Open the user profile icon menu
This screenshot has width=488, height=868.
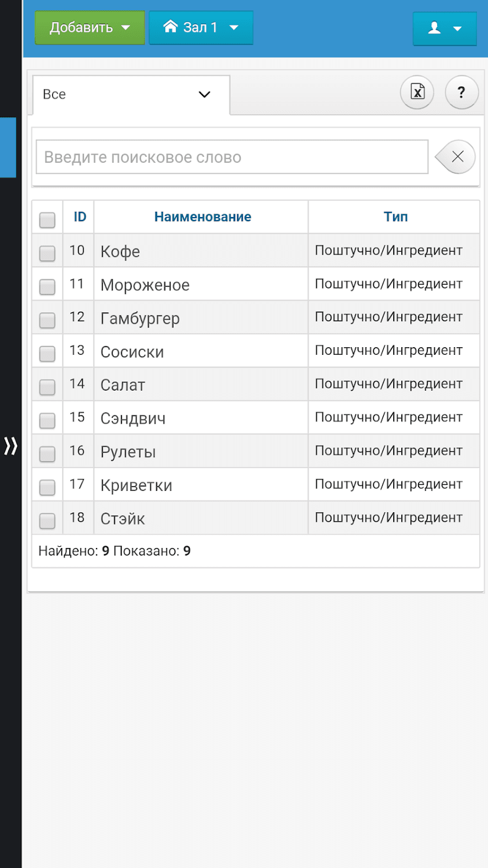[x=444, y=28]
